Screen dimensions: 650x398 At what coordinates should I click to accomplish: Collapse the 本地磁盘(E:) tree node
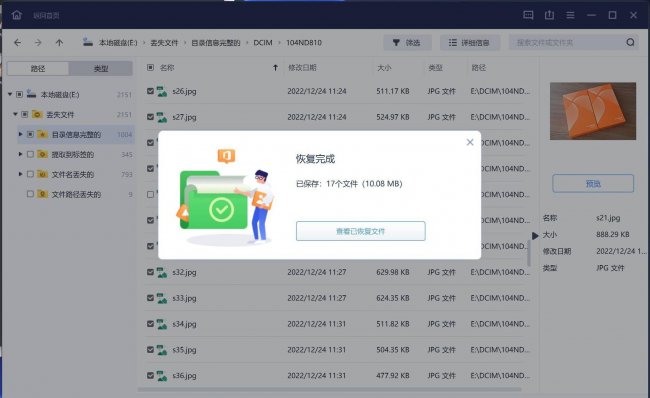click(x=10, y=95)
